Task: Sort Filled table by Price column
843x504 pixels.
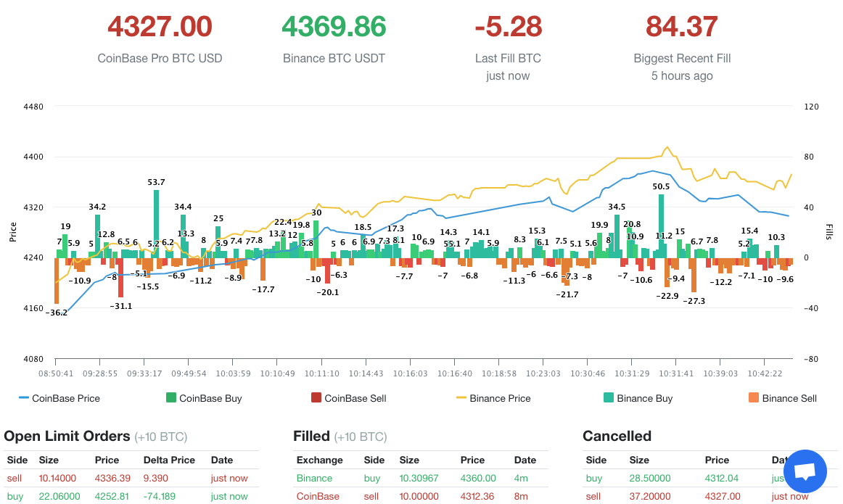Action: click(472, 460)
